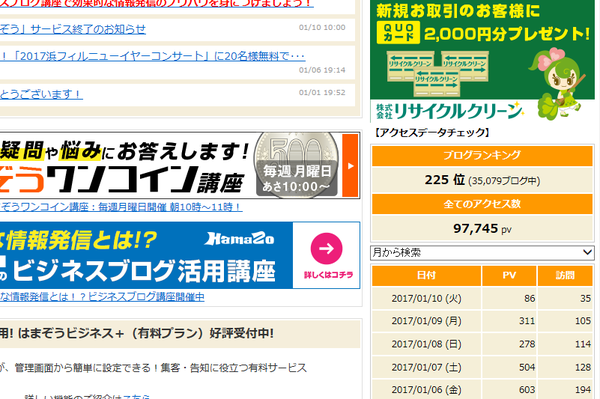Click the 01/06 19:14 timestamp

[322, 70]
